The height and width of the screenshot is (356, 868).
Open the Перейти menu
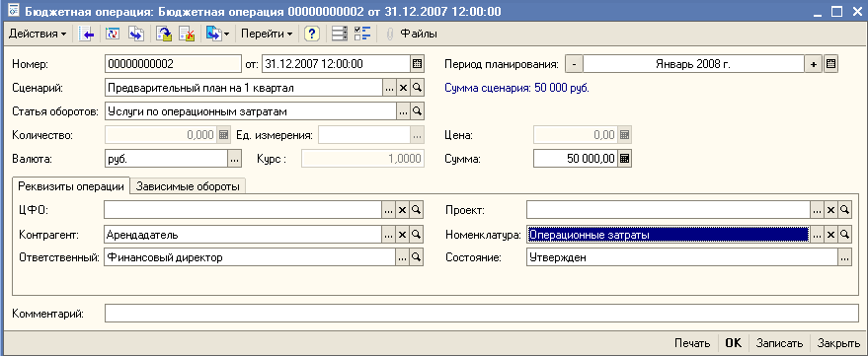[x=267, y=34]
